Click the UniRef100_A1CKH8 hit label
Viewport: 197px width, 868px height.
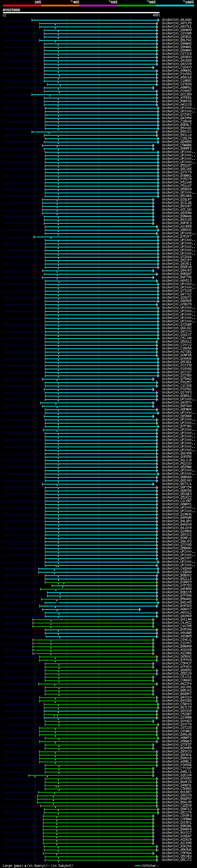click(177, 843)
